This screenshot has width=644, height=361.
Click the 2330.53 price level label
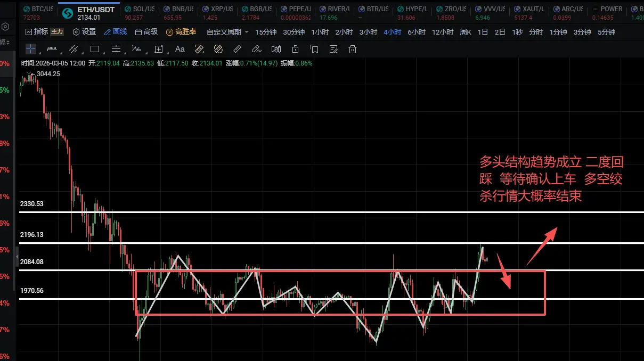[31, 204]
